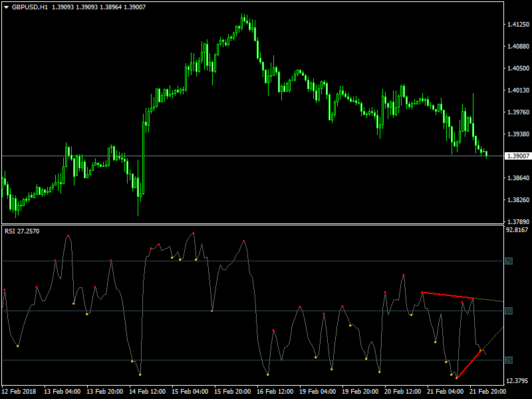Click the 1.40130 price scale label

point(517,90)
